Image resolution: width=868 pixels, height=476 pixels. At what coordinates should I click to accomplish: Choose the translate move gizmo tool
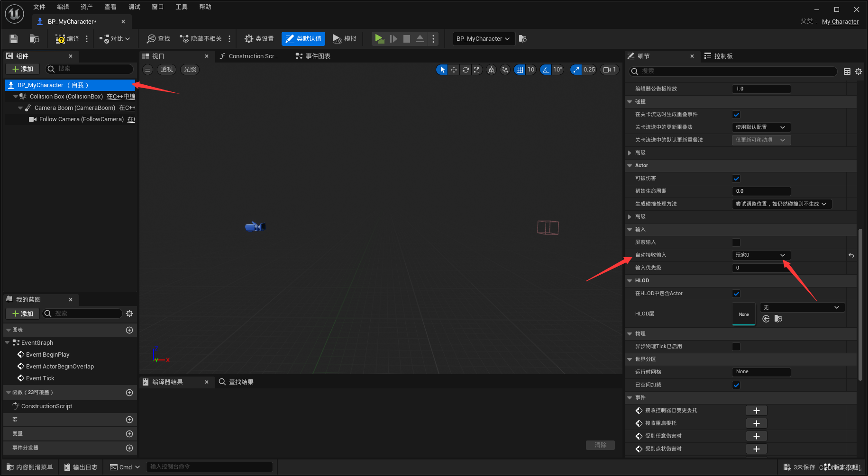[x=454, y=70]
